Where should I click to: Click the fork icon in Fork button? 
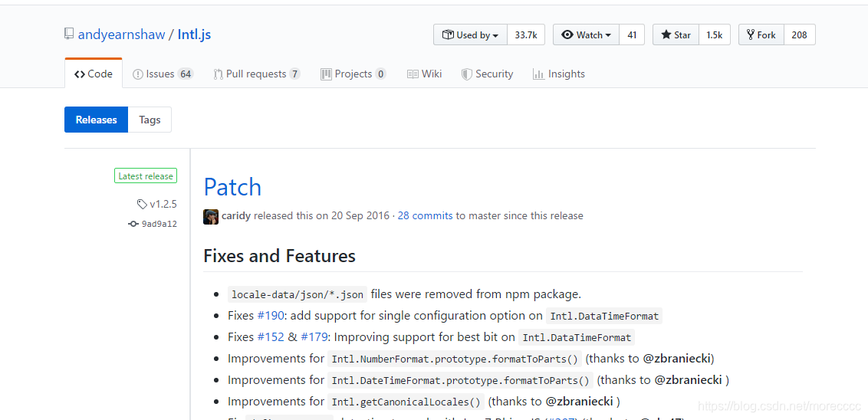click(751, 34)
